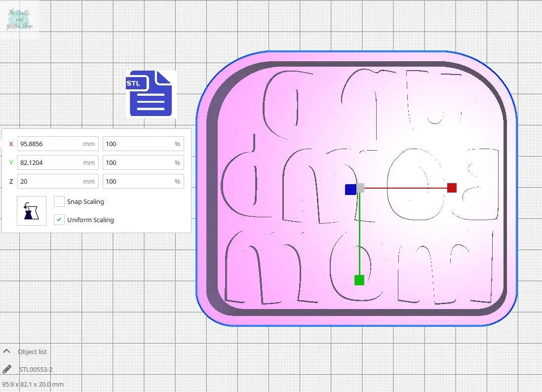The height and width of the screenshot is (392, 542).
Task: Click the Y size field showing 82.1204
Action: point(49,162)
